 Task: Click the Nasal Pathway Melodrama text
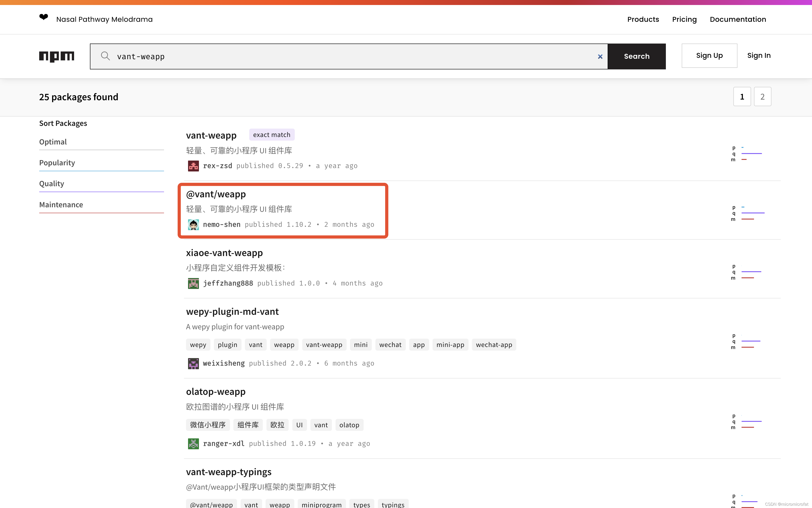[104, 19]
